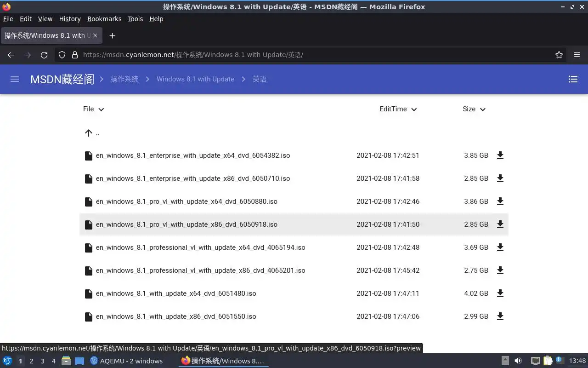Go to MSDN藏经阁 home link

tap(62, 79)
